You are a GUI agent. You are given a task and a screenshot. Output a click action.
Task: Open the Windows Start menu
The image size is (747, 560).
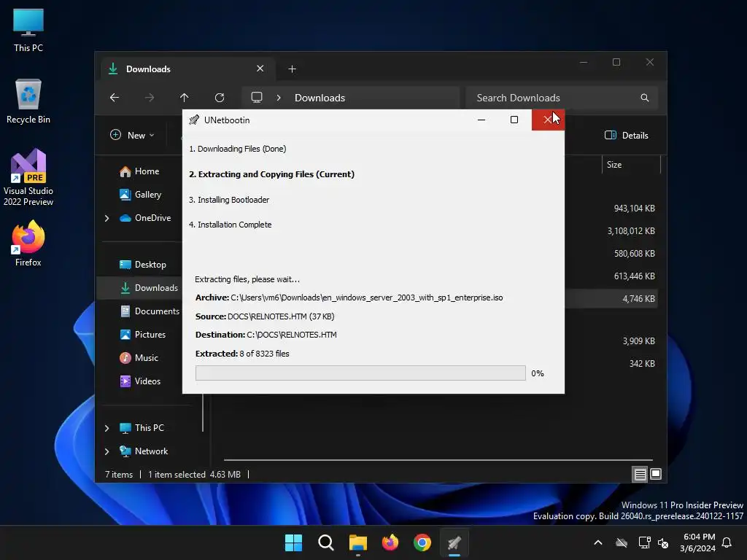tap(293, 542)
